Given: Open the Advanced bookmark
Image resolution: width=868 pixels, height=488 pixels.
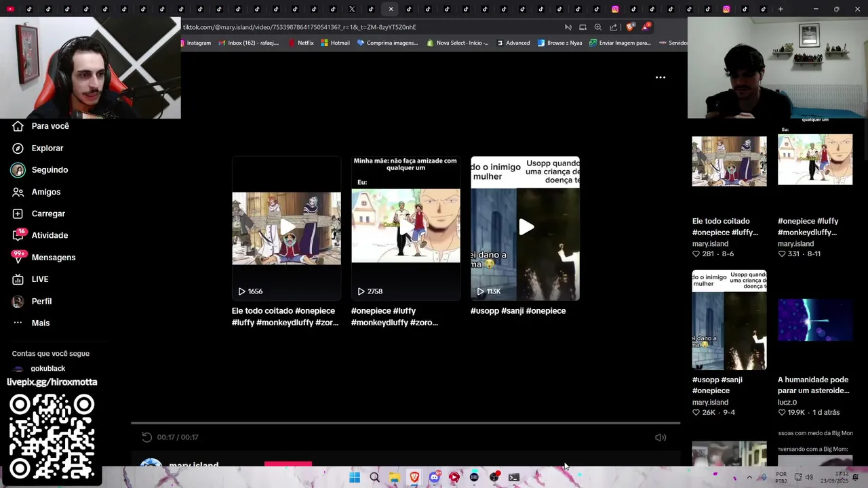Looking at the screenshot, I should 513,43.
